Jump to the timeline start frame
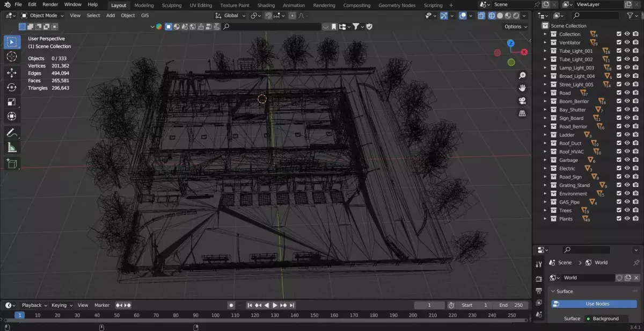Viewport: 644px width, 331px height. click(x=250, y=305)
